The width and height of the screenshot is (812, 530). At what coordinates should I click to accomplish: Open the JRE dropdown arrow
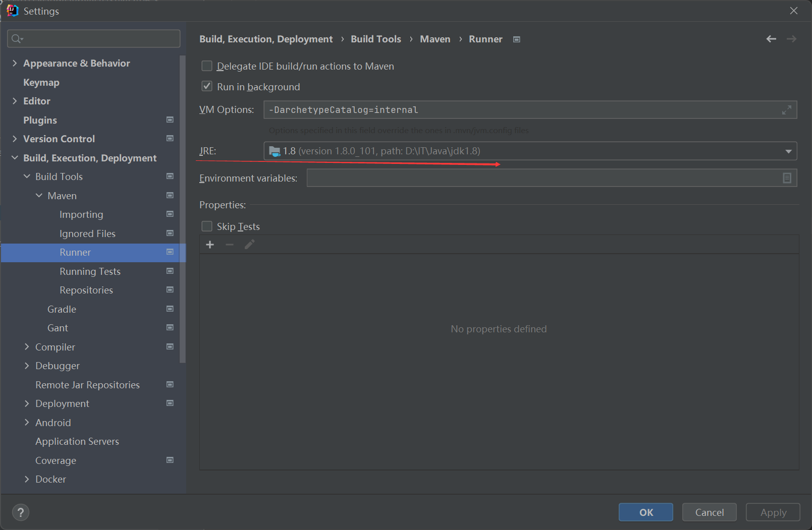(788, 151)
